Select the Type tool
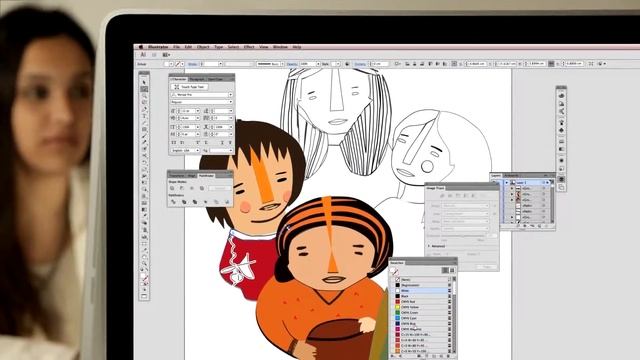640x360 pixels. pos(144,116)
